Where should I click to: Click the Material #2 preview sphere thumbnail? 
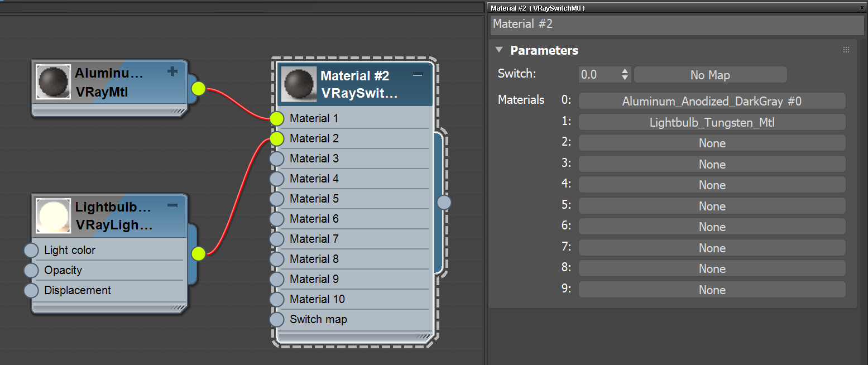tap(299, 84)
